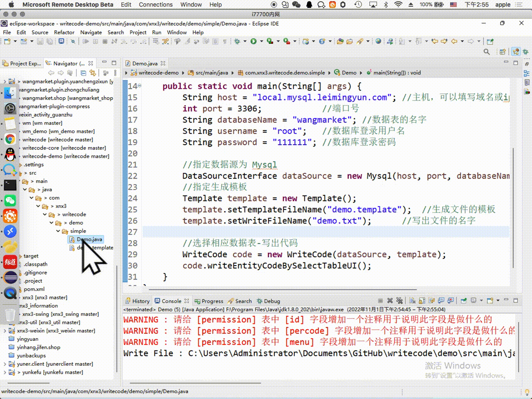
Task: Open the terminal monitor toolbar icon
Action: [61, 41]
